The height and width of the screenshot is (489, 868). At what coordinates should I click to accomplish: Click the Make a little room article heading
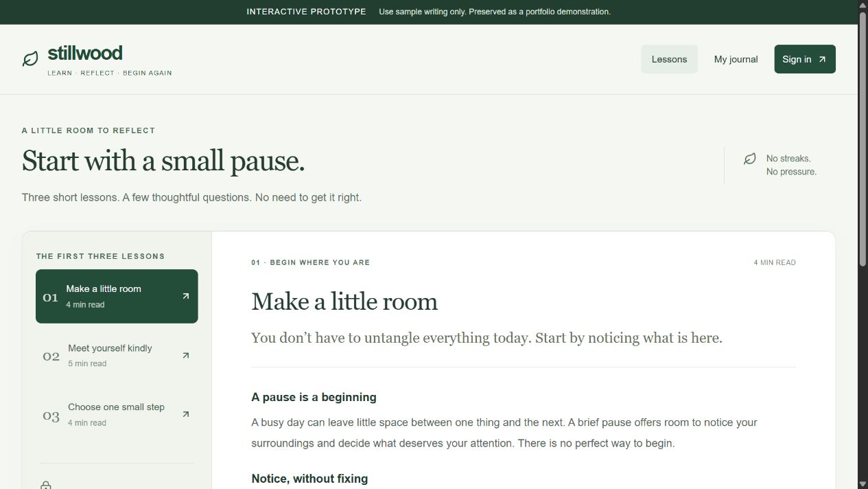(344, 302)
